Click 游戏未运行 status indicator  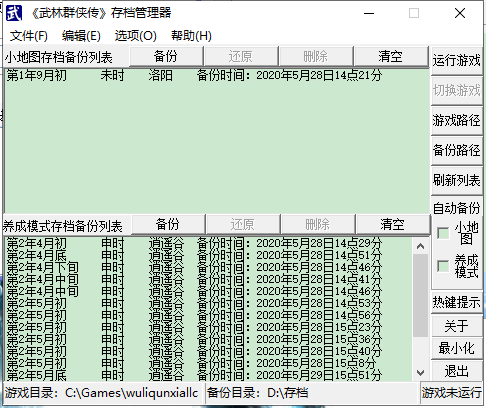coord(451,393)
